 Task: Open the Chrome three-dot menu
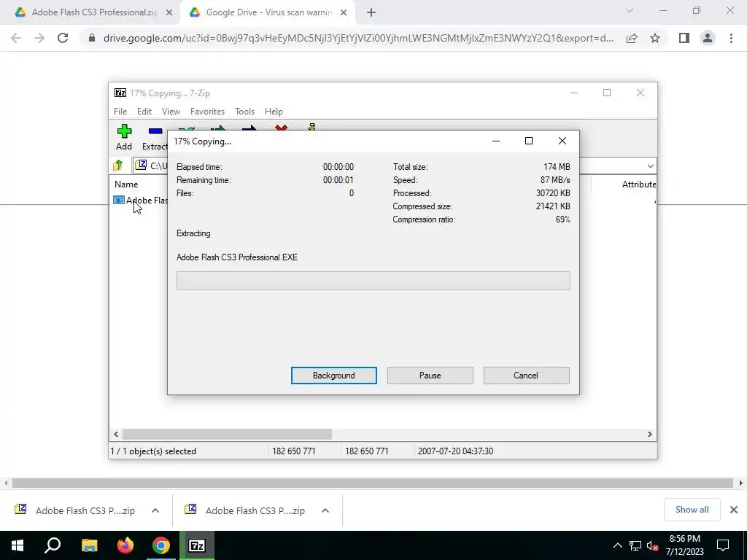click(x=731, y=38)
